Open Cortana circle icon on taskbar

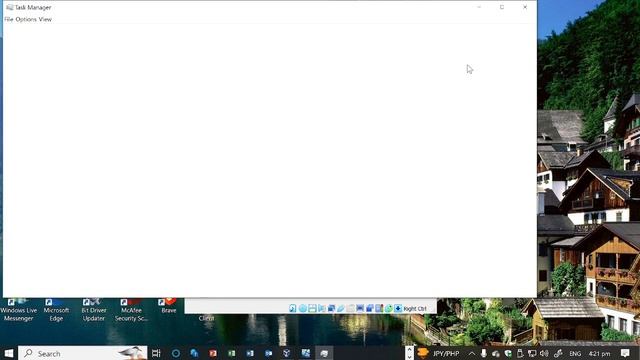(176, 353)
